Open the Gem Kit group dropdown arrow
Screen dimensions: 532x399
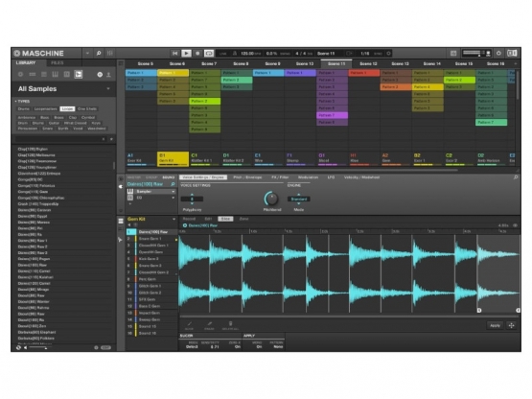(x=173, y=220)
